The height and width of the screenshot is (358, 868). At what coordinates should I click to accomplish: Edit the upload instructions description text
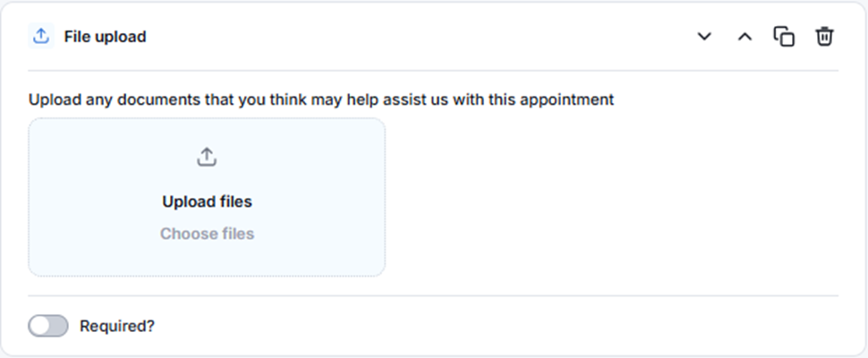(320, 99)
